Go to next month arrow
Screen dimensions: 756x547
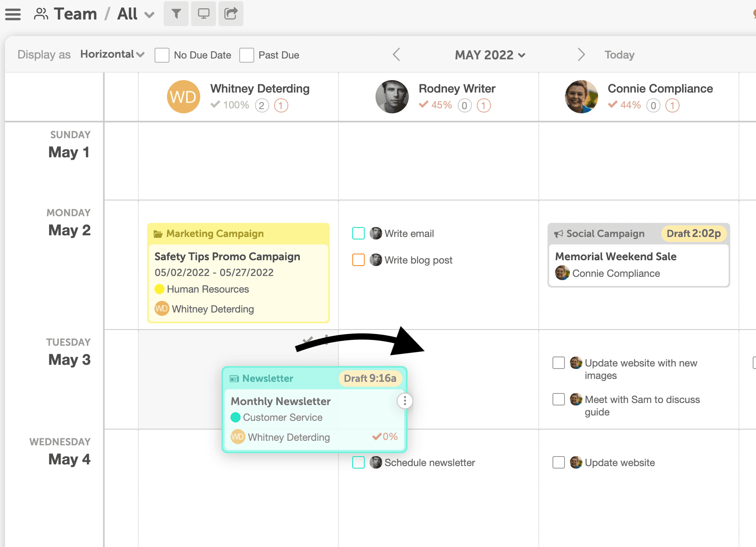point(581,54)
